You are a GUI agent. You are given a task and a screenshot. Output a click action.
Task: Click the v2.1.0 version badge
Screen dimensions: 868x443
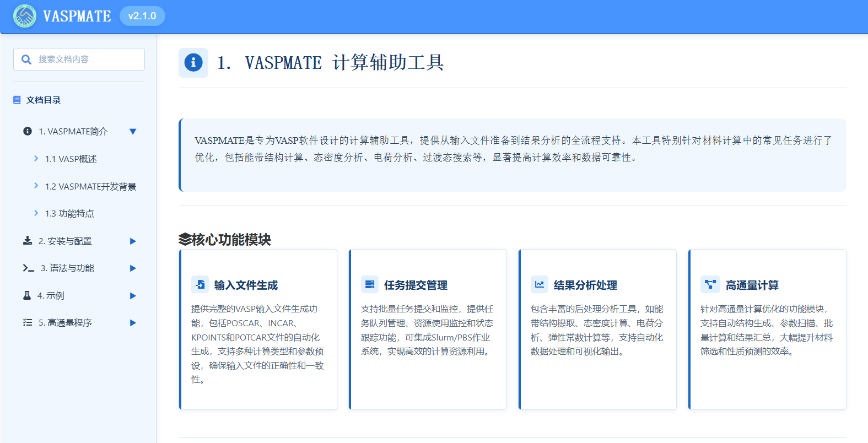(x=142, y=16)
